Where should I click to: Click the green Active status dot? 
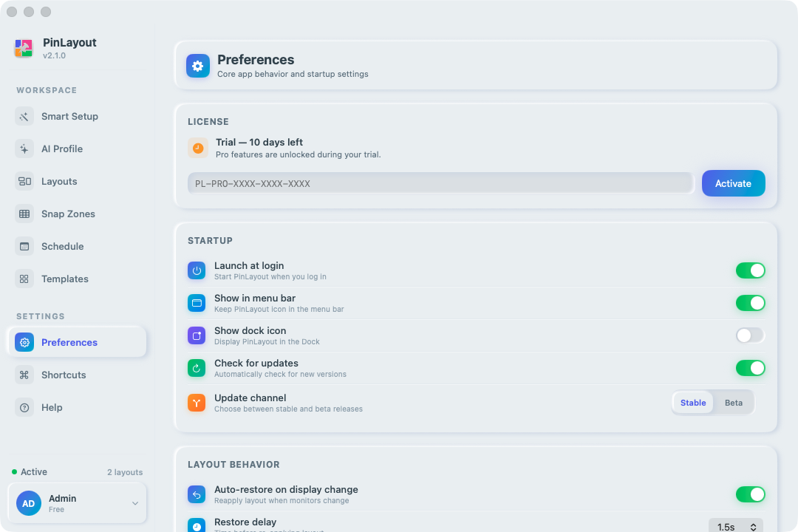click(x=14, y=472)
